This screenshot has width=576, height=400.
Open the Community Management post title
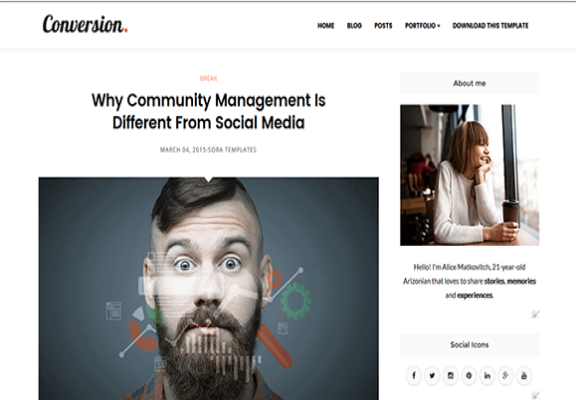(208, 111)
